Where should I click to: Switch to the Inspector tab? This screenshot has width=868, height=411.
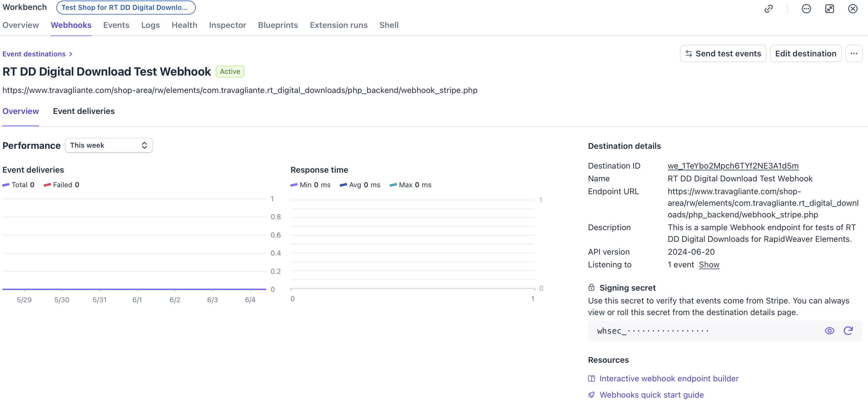click(x=227, y=25)
